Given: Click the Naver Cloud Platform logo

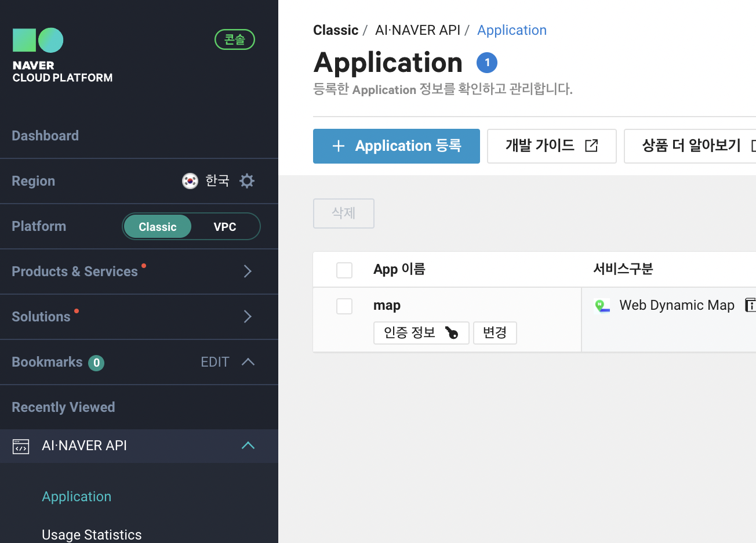Looking at the screenshot, I should tap(63, 55).
